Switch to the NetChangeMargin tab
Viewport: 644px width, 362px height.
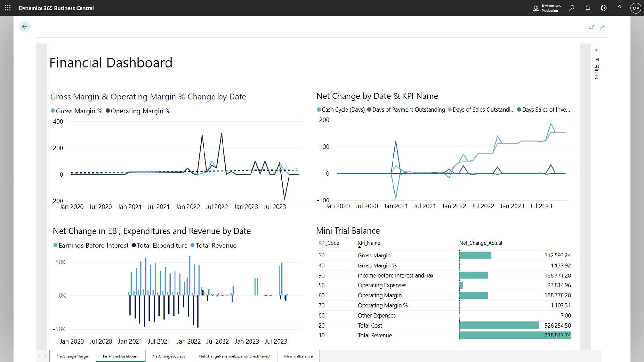73,356
